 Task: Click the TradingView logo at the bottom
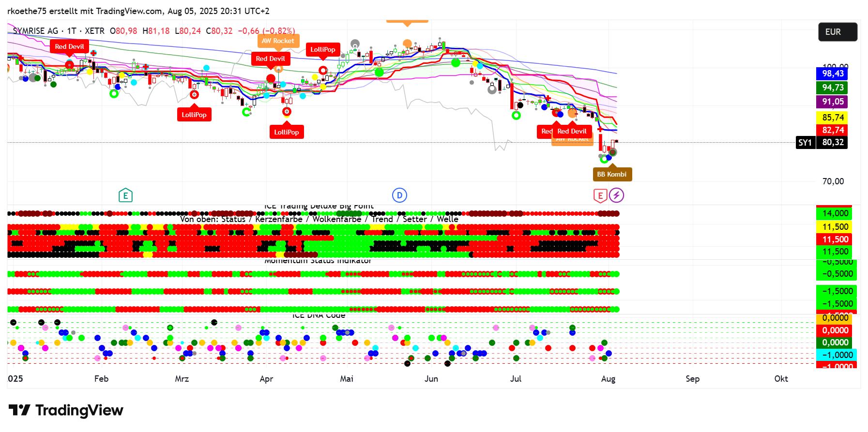pos(66,410)
